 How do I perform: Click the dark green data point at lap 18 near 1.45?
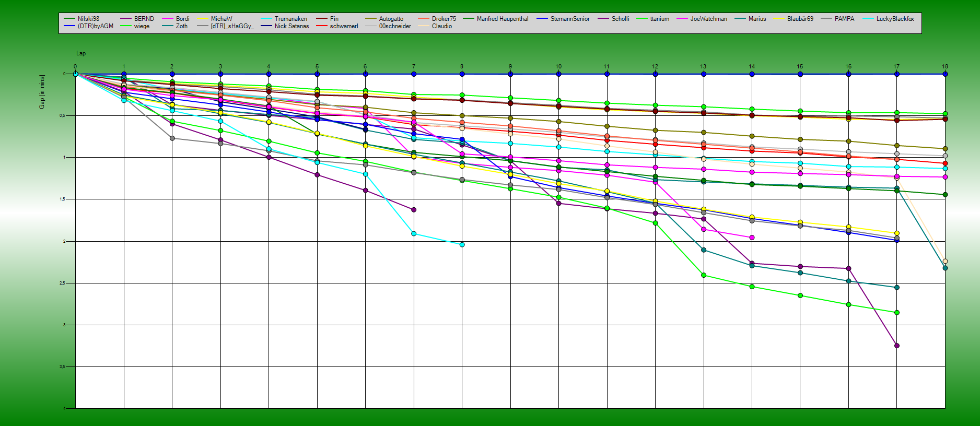945,195
